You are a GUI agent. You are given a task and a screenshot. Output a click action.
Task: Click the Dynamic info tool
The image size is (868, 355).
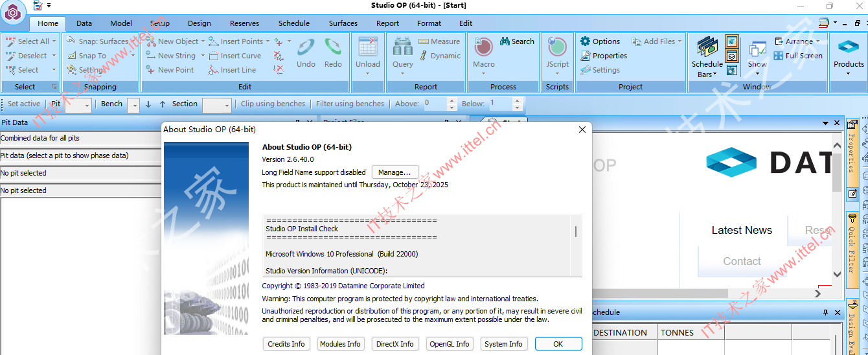pos(439,56)
